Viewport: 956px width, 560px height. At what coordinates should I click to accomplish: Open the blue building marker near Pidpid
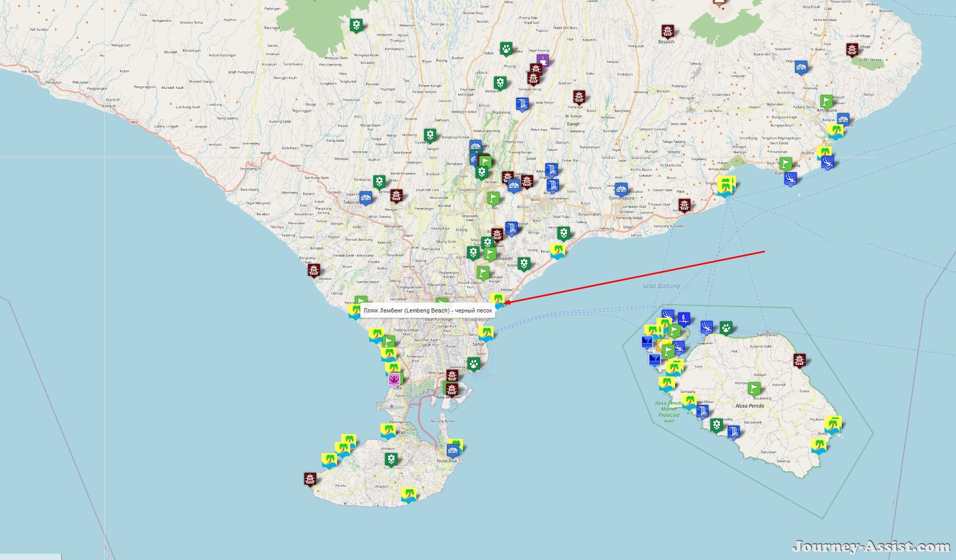coord(801,67)
